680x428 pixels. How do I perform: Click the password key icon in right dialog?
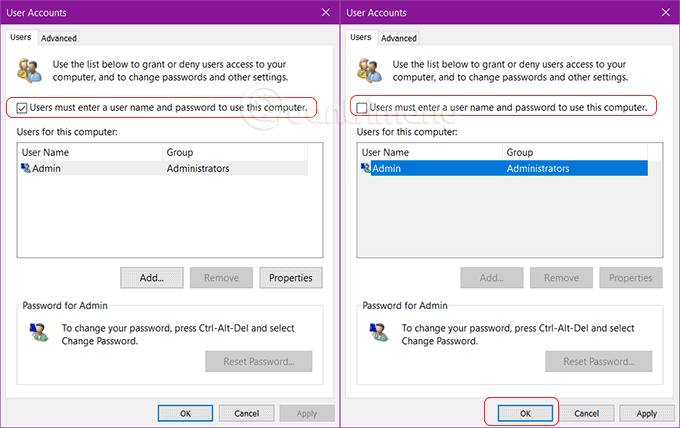(x=381, y=333)
